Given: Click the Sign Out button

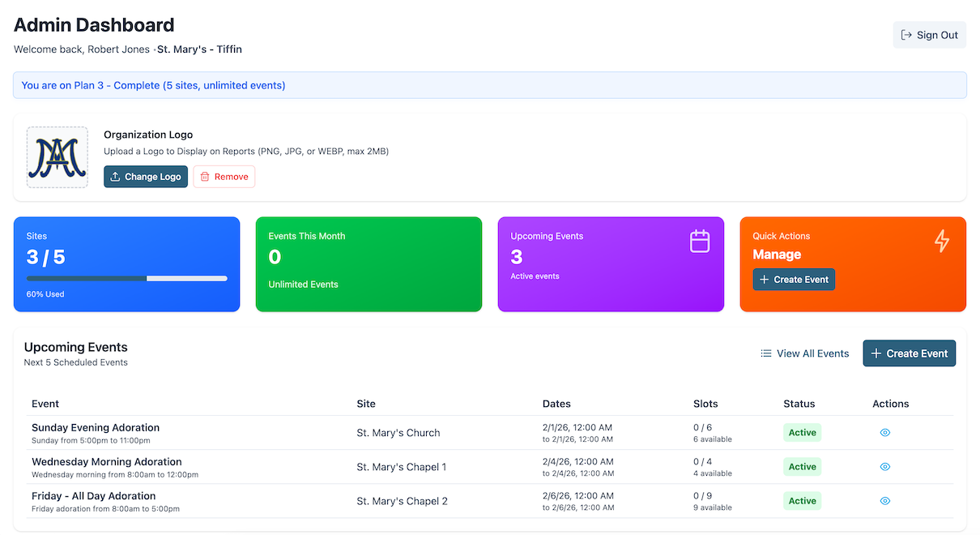Looking at the screenshot, I should pos(929,35).
